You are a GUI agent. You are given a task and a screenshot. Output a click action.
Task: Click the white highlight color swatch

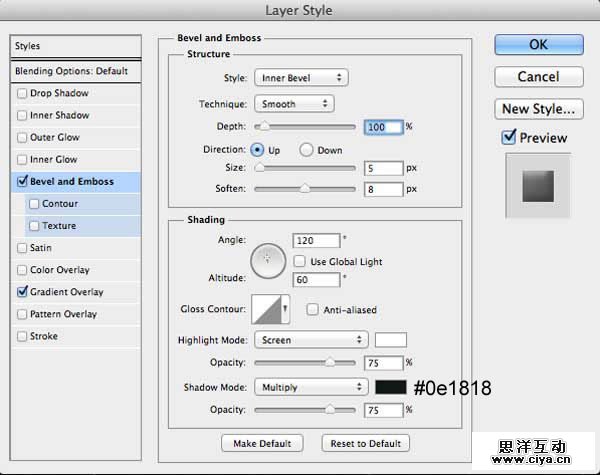tap(390, 340)
